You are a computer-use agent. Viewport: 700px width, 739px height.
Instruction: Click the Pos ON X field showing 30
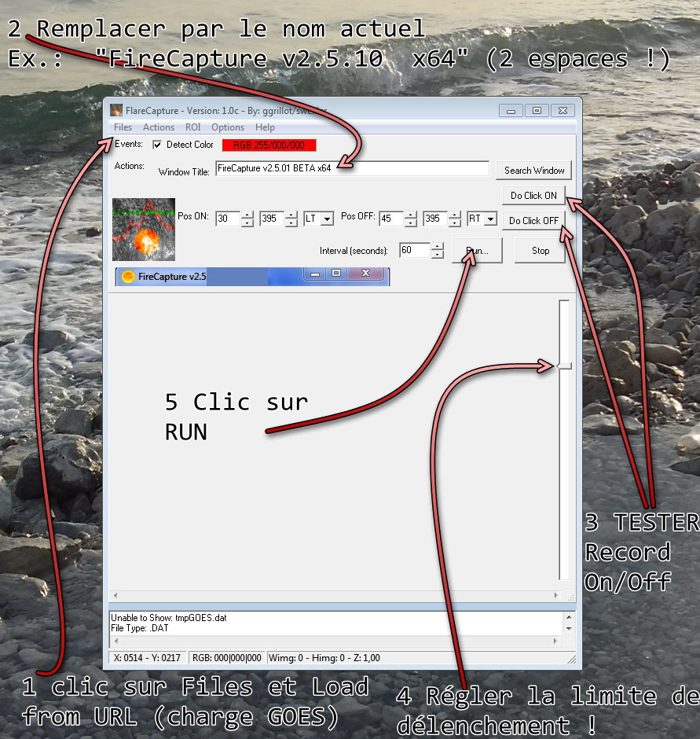pyautogui.click(x=228, y=219)
